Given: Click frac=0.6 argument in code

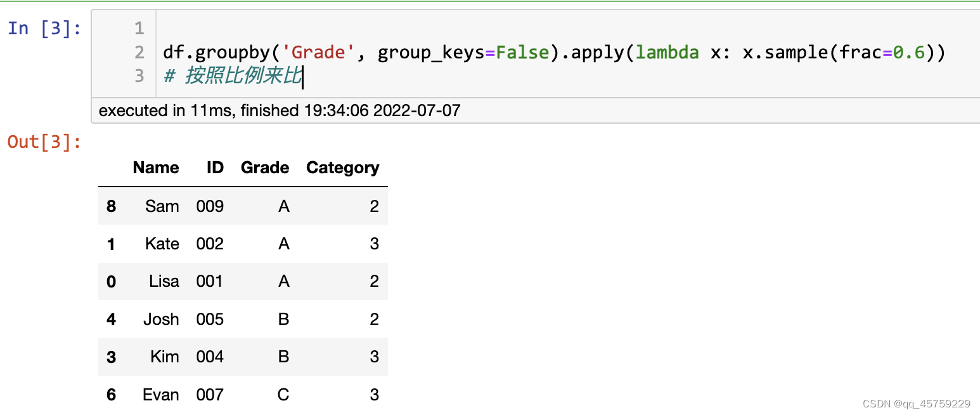Looking at the screenshot, I should pyautogui.click(x=882, y=52).
